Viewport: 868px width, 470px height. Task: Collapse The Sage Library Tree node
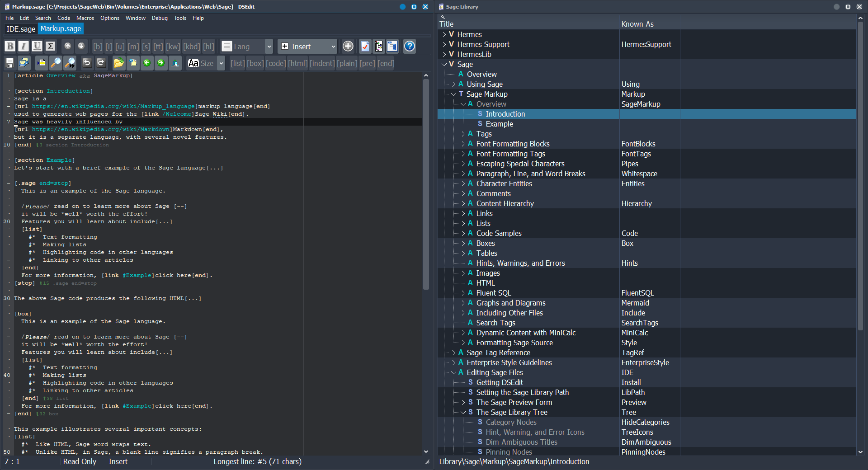pyautogui.click(x=463, y=412)
